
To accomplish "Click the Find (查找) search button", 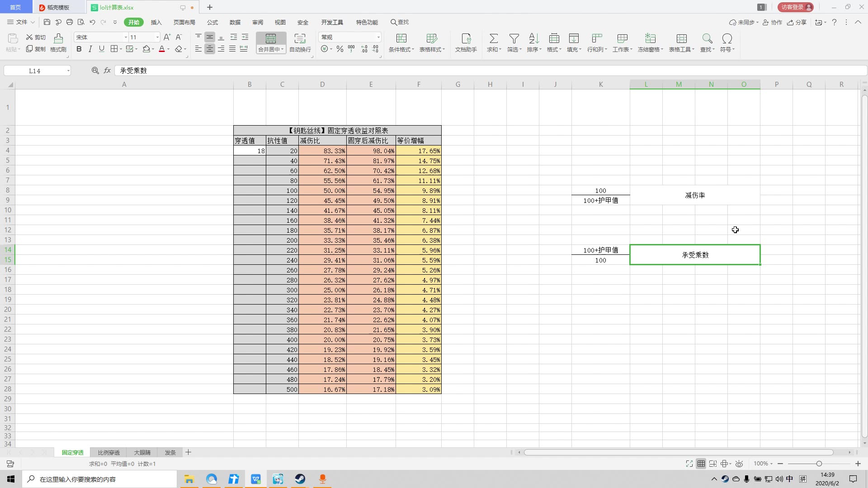I will tap(400, 22).
